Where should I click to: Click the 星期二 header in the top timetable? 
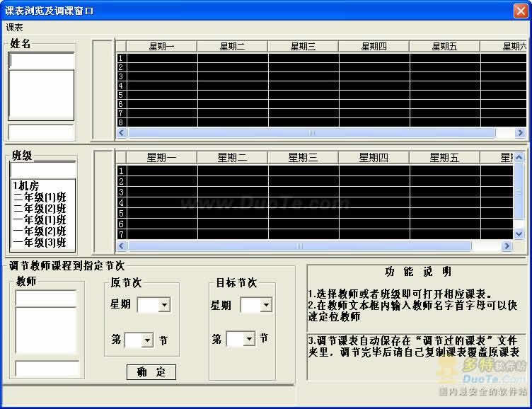(233, 46)
